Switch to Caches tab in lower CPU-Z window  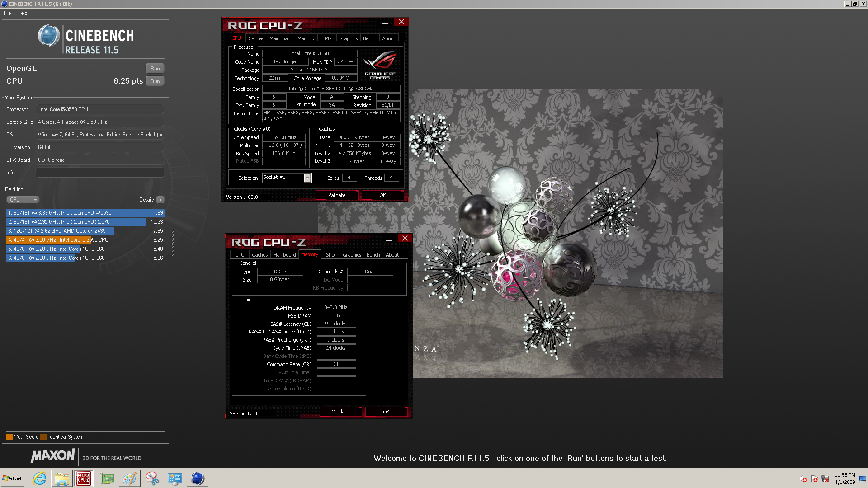point(259,255)
